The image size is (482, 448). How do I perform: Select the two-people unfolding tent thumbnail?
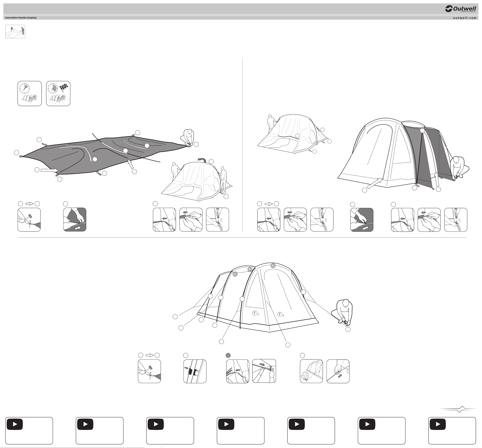click(x=15, y=32)
